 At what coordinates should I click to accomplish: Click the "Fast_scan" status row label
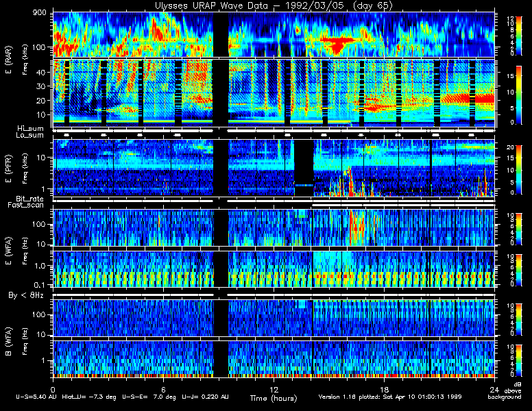pos(29,205)
